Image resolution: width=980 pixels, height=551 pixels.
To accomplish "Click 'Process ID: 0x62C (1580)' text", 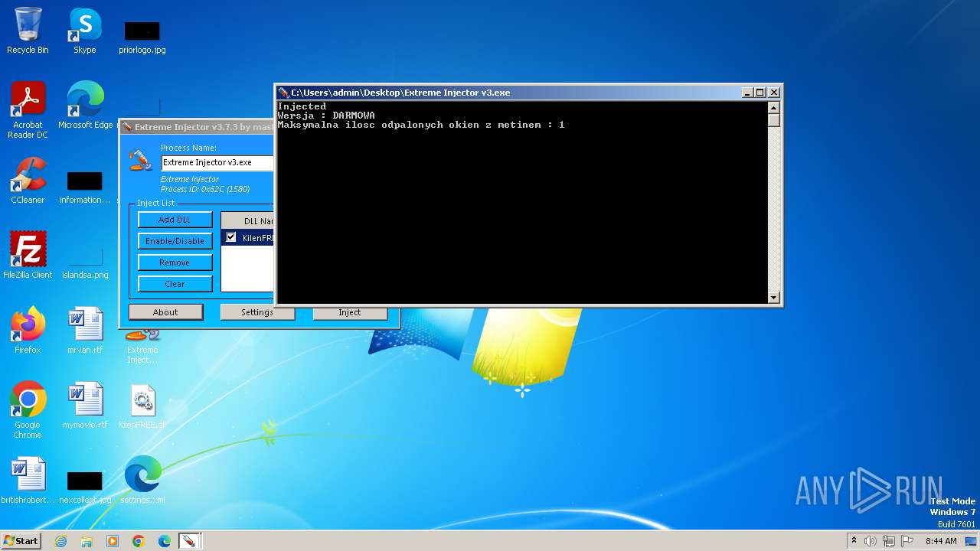I will point(205,189).
